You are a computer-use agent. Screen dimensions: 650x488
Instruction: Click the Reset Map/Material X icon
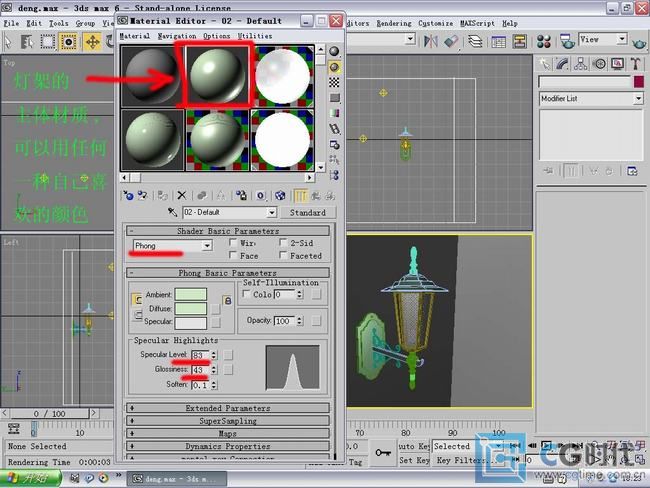[182, 195]
